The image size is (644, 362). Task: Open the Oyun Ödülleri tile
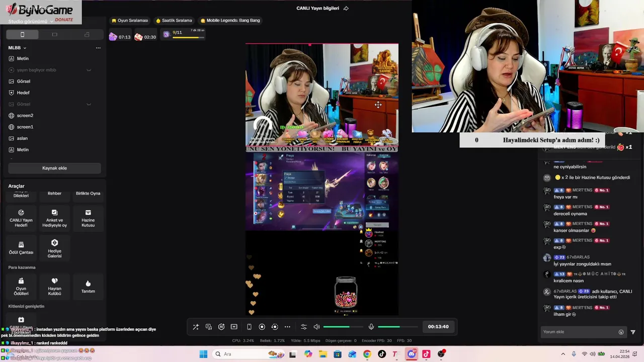[21, 287]
